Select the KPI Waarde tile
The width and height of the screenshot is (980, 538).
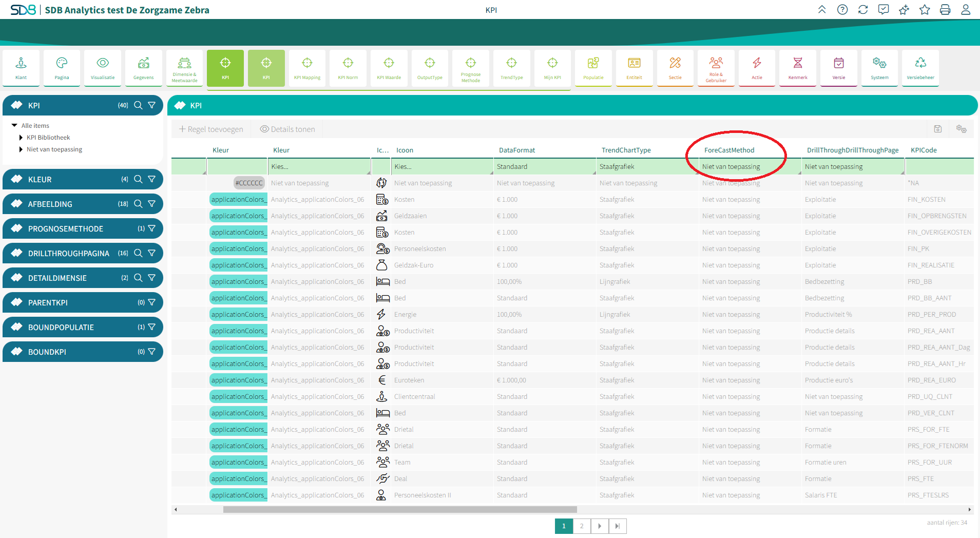389,68
